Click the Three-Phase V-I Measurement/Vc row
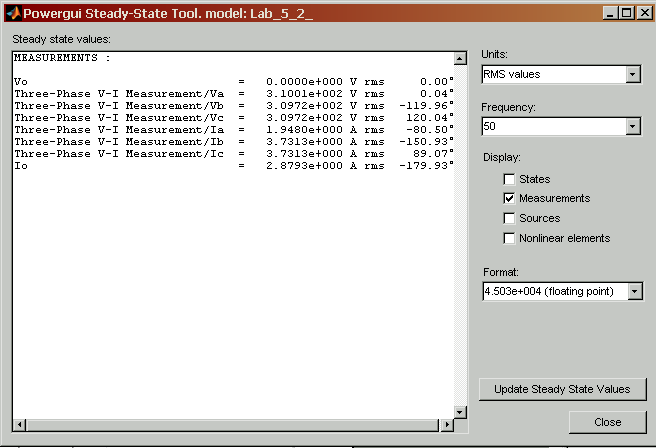 click(x=234, y=118)
